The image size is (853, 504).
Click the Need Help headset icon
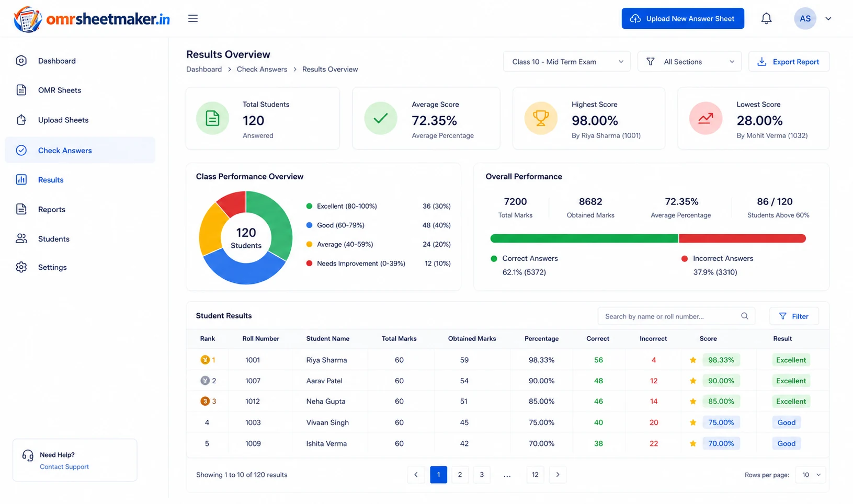(28, 455)
